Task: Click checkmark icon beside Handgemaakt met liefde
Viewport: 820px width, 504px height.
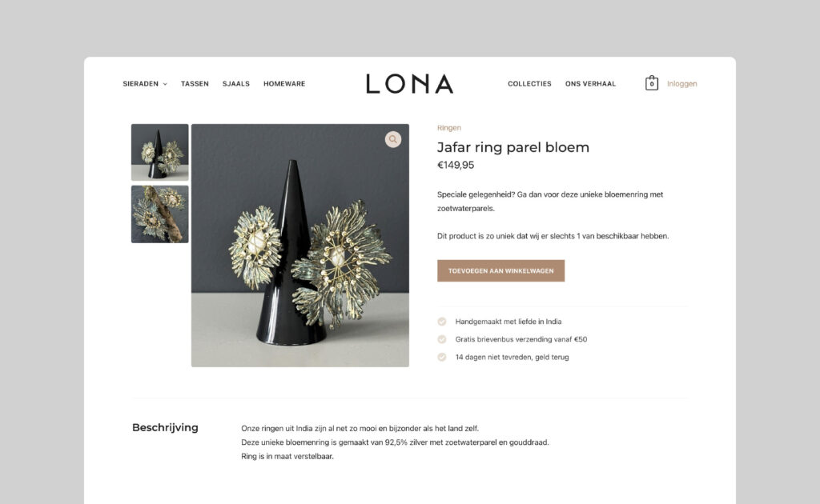Action: (x=442, y=322)
